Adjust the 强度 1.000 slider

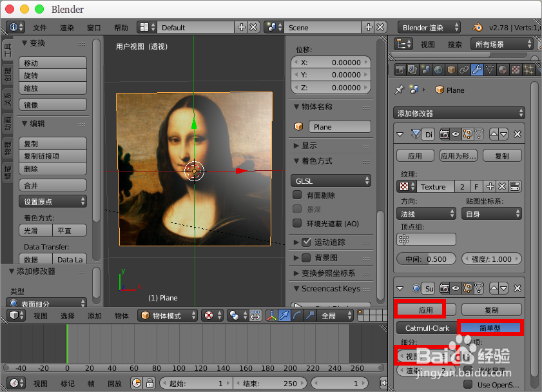492,259
